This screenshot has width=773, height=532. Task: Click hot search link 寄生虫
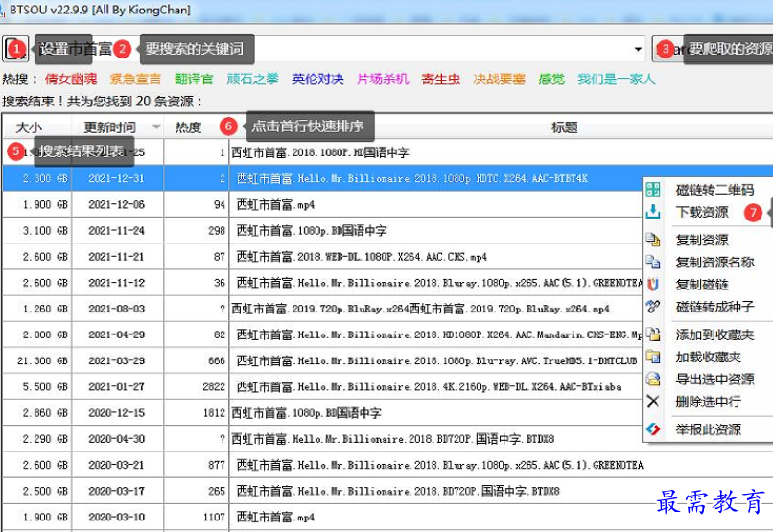click(441, 79)
